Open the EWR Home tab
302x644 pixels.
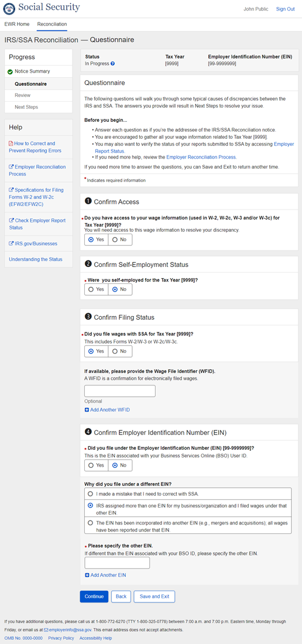(17, 24)
